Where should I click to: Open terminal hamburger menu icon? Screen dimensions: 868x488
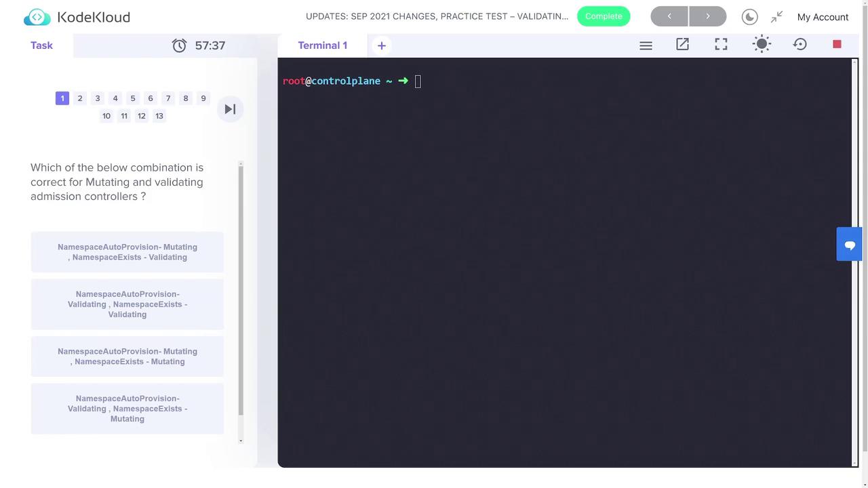click(646, 45)
